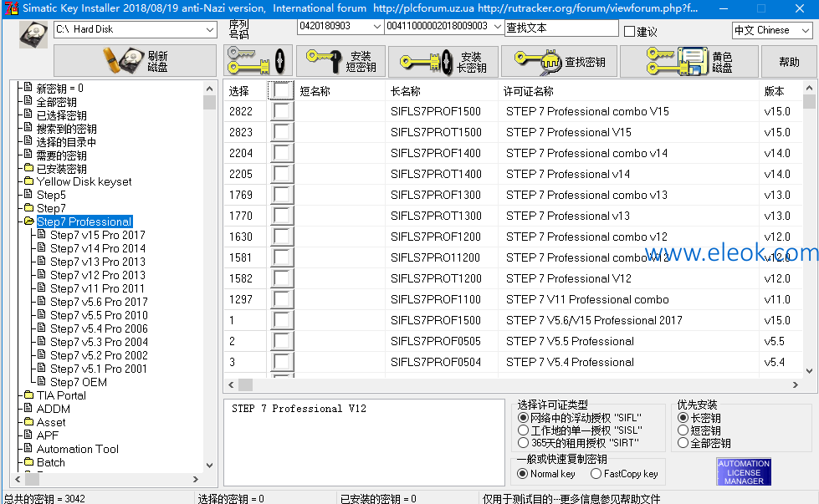
Task: Select Step7 v5.6 Pro 2017 tree item
Action: [x=99, y=302]
